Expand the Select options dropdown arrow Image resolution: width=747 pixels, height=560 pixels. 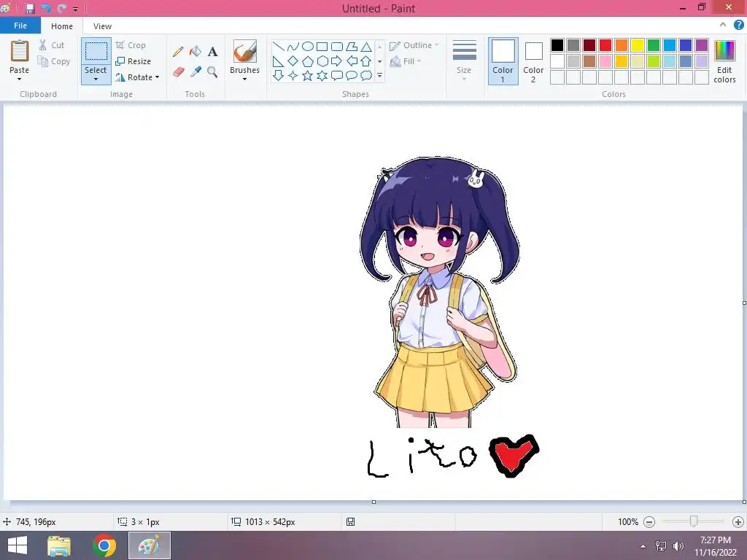[x=96, y=79]
